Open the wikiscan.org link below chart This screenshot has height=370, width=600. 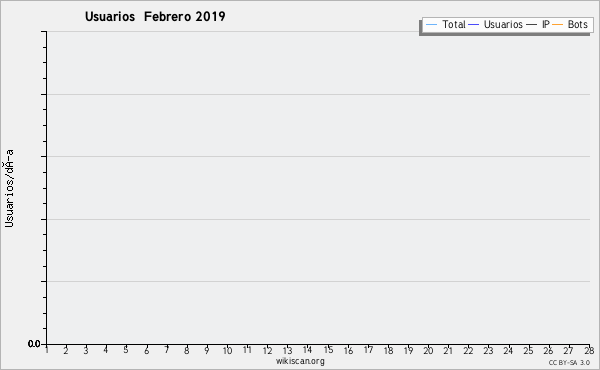(300, 361)
